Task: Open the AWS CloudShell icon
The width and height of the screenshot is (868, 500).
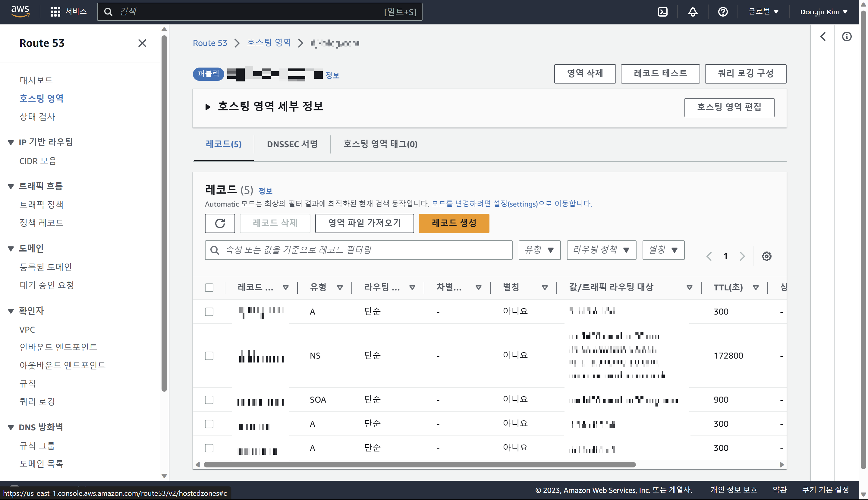Action: 662,12
